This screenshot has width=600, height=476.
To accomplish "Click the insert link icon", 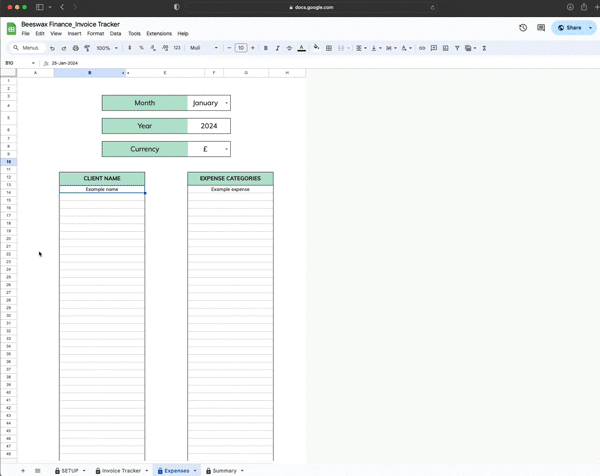I will coord(422,48).
